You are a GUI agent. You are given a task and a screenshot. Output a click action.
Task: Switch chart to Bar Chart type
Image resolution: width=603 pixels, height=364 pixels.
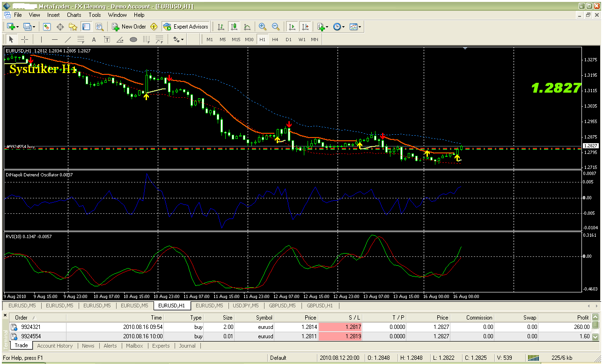pos(221,27)
